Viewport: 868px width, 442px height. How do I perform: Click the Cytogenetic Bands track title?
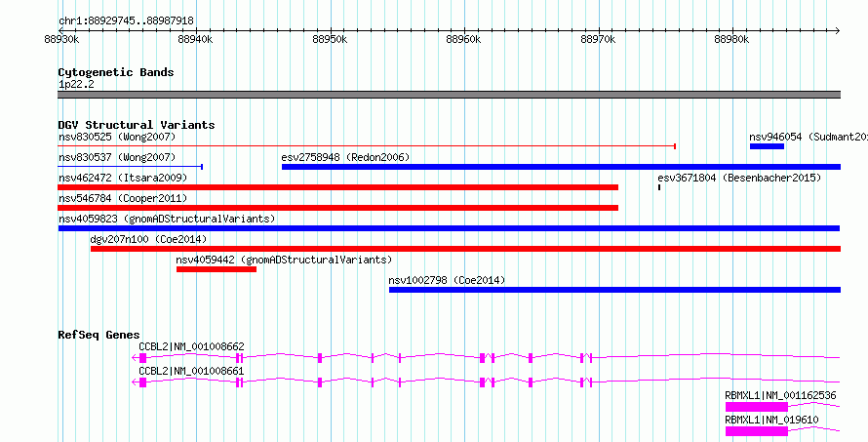[x=116, y=72]
